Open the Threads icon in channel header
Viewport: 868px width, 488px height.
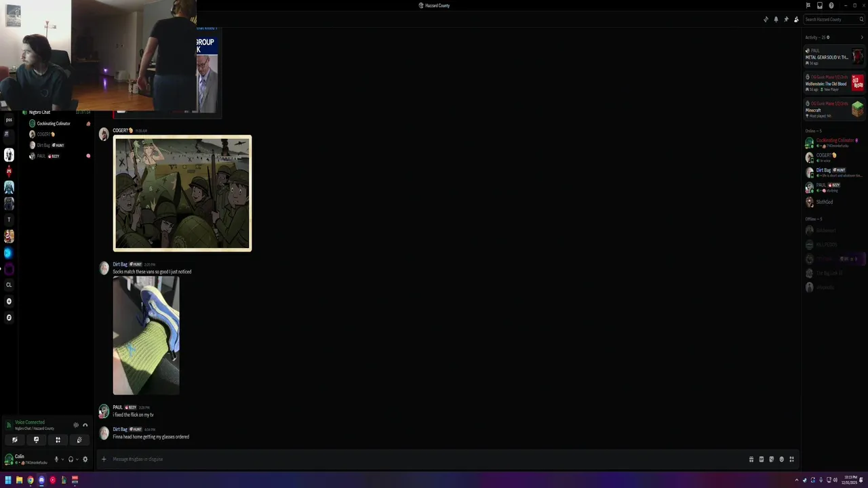pos(766,19)
